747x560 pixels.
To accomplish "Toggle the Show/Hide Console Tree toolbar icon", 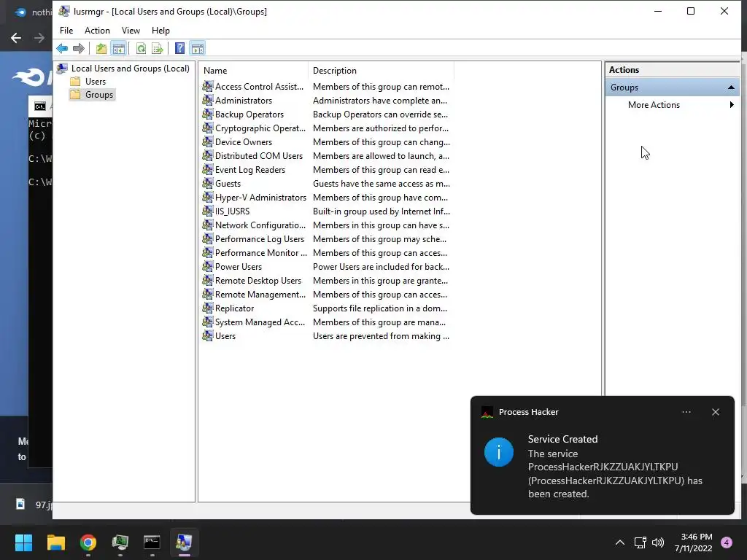I will [119, 48].
